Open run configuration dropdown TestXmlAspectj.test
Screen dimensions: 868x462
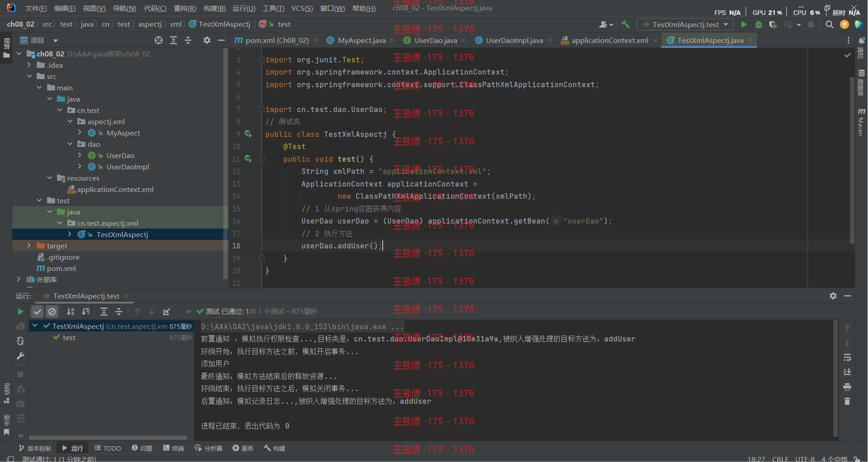(x=685, y=24)
